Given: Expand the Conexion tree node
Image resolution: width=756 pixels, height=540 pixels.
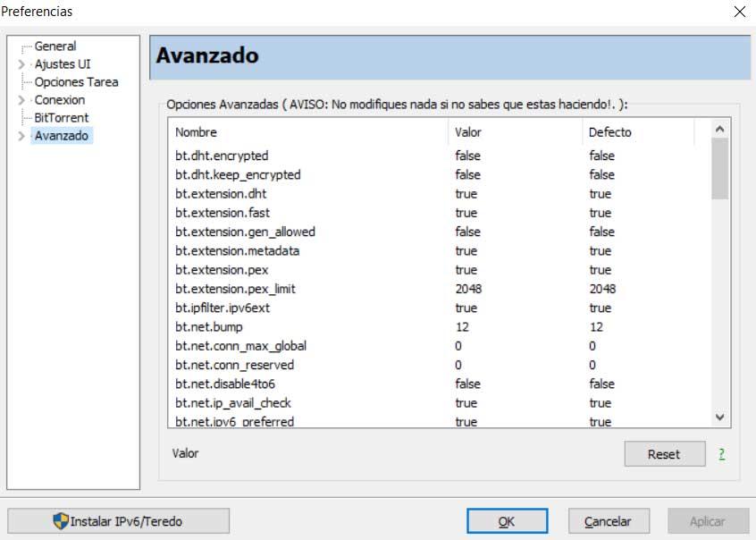Looking at the screenshot, I should 21,100.
